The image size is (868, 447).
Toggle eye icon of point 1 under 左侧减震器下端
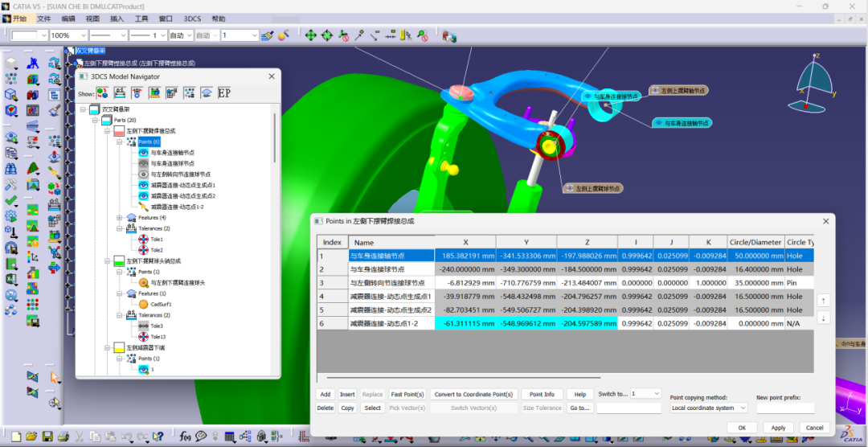pyautogui.click(x=143, y=370)
